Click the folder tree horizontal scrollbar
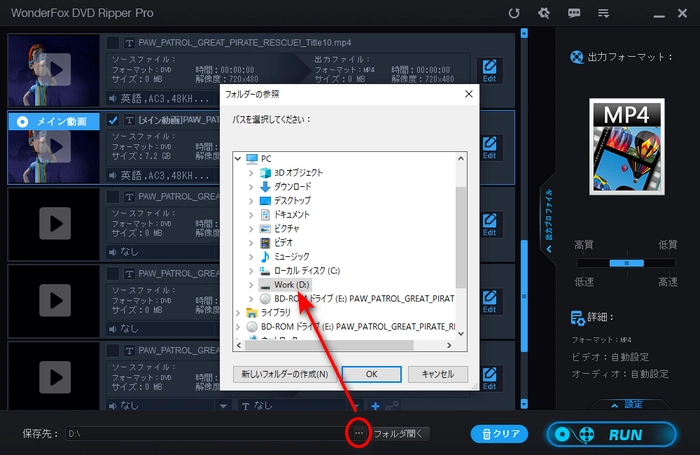This screenshot has width=700, height=455. (x=329, y=345)
